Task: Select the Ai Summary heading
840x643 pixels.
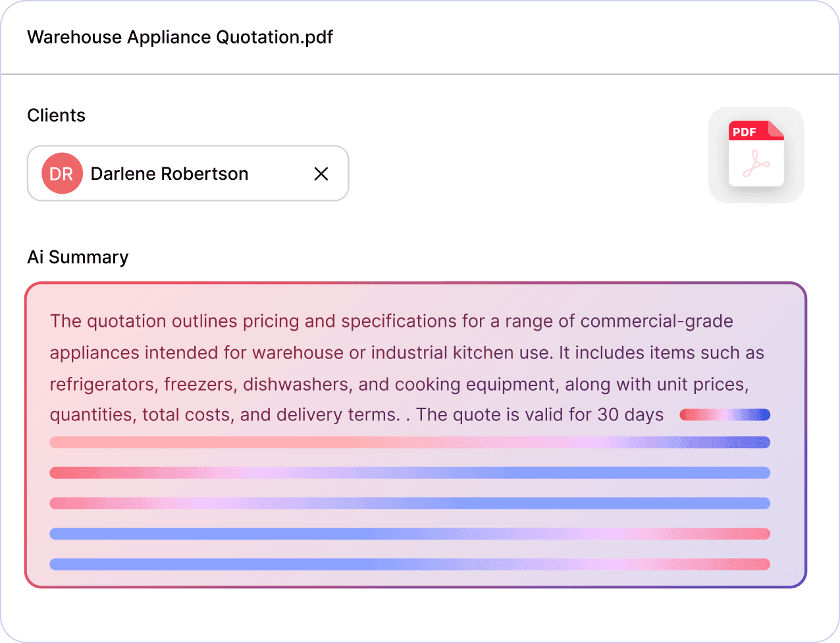Action: tap(77, 257)
